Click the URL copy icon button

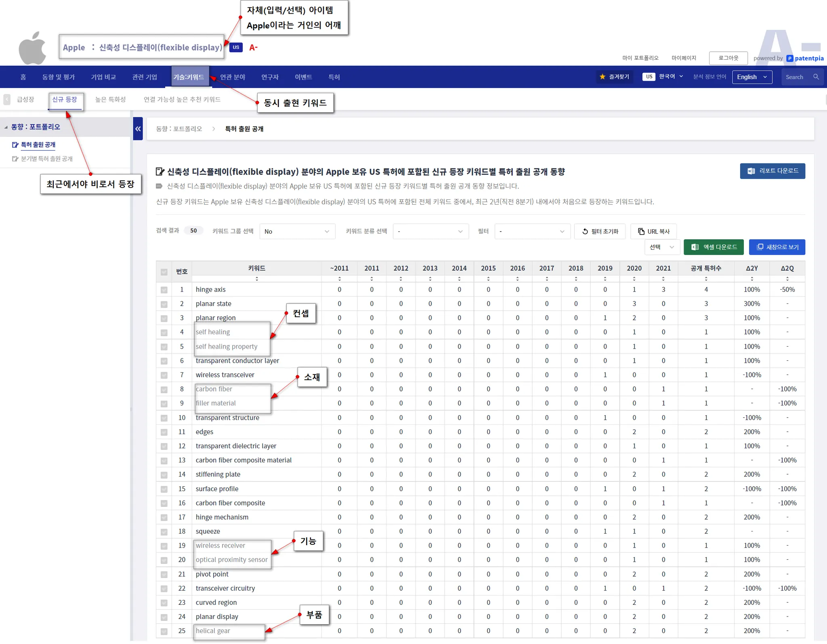pyautogui.click(x=653, y=231)
